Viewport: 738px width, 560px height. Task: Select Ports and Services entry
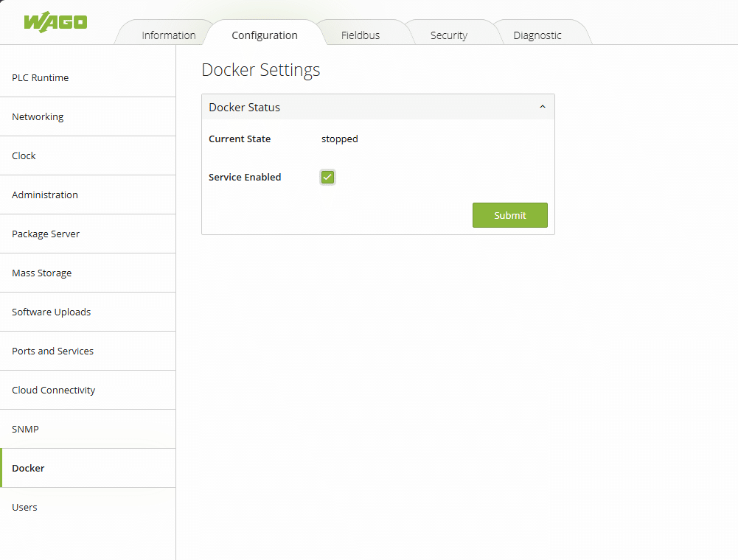(88, 351)
